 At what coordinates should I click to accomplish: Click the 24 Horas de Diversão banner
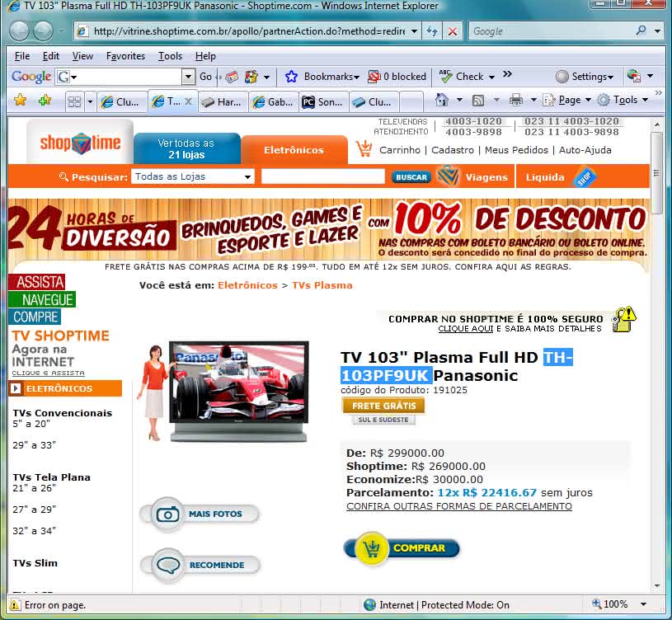(x=328, y=230)
